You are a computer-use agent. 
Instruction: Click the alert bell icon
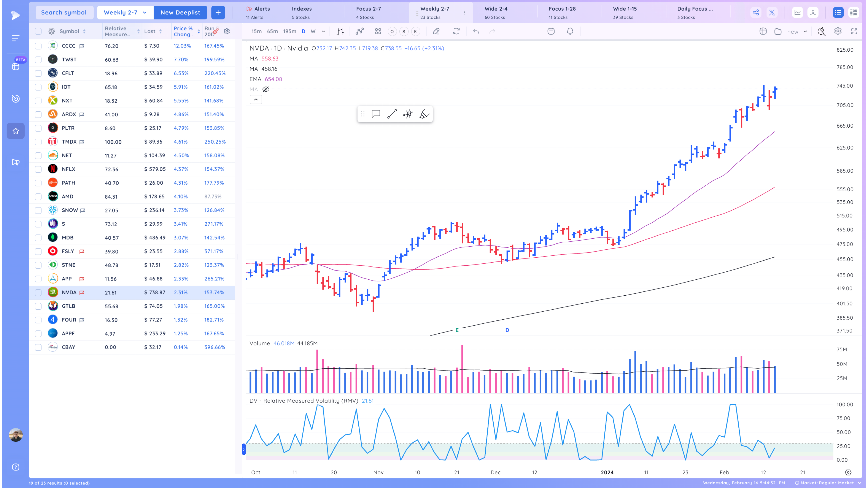coord(570,31)
